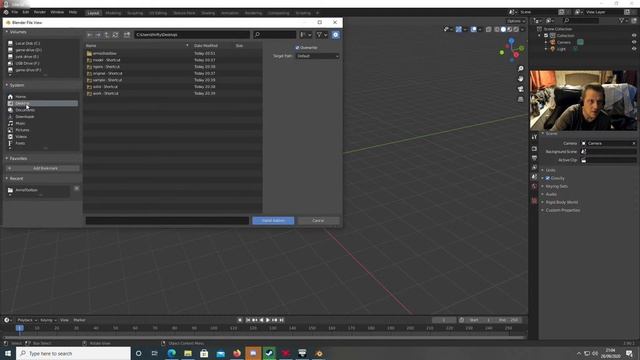Select solid viewport shading mode
The image size is (640, 360).
click(503, 29)
